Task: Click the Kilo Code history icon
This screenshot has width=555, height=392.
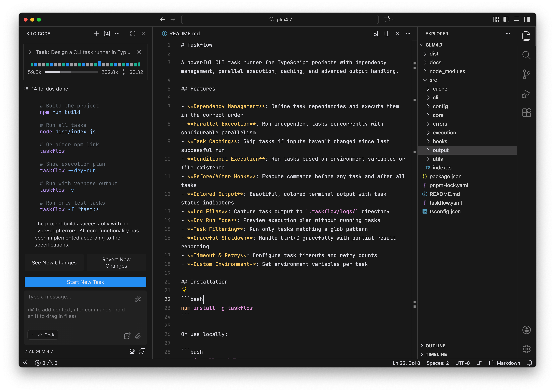Action: pyautogui.click(x=107, y=34)
